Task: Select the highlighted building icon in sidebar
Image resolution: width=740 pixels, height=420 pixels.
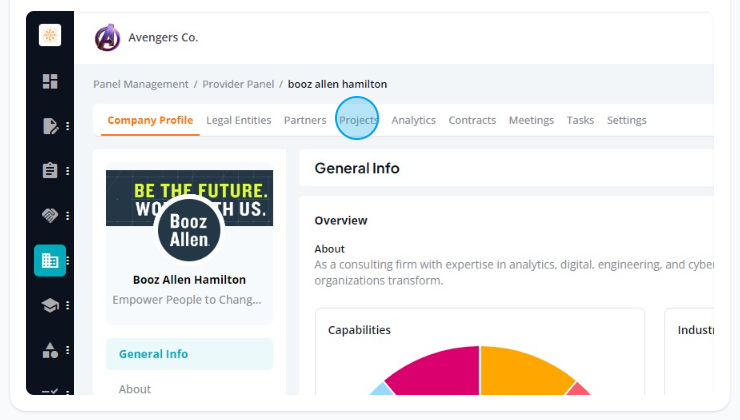Action: 50,260
